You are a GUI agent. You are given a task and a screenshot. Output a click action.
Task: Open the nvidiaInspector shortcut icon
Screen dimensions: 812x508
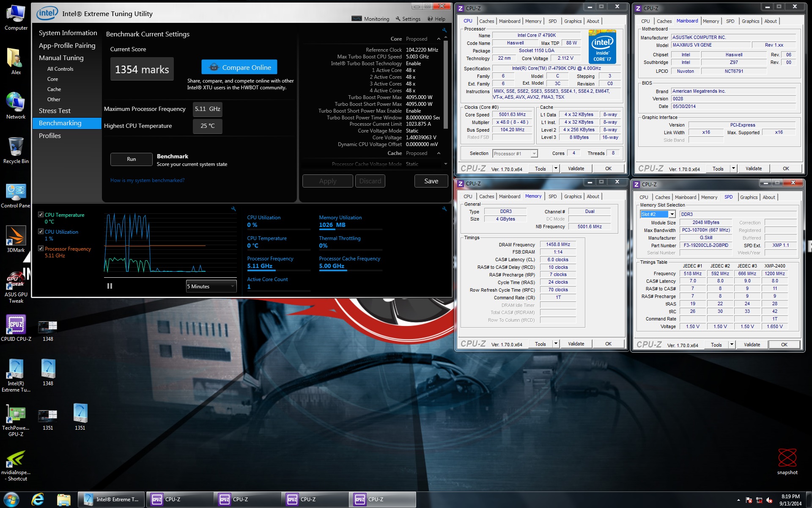coord(16,466)
